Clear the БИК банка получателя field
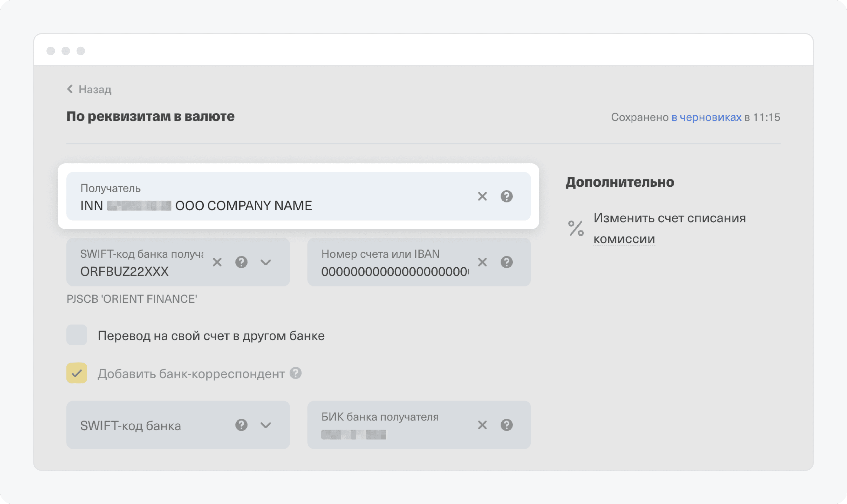 [482, 425]
